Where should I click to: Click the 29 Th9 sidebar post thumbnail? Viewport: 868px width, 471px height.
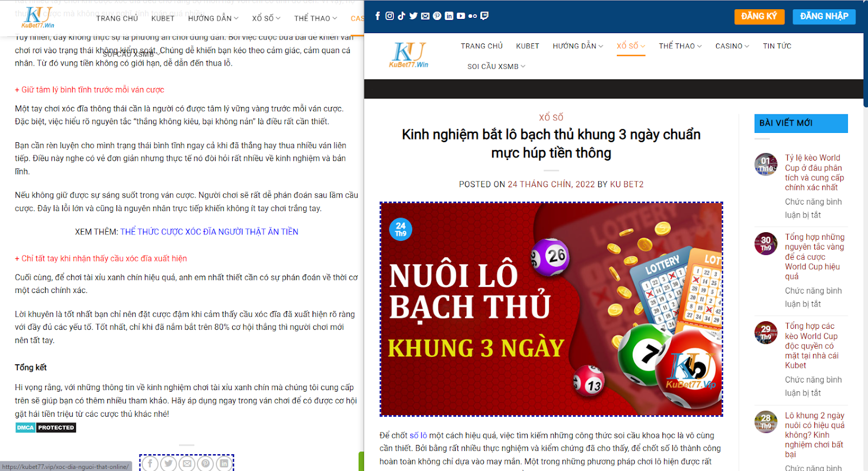(766, 332)
